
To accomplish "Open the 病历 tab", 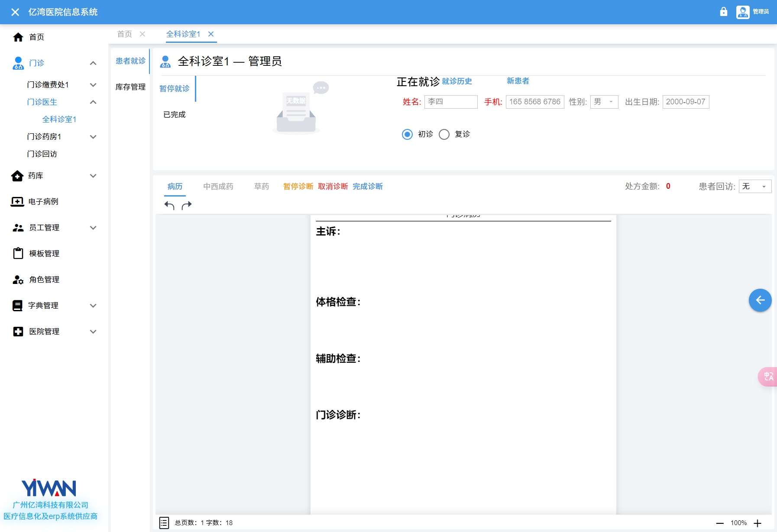I will coord(175,186).
